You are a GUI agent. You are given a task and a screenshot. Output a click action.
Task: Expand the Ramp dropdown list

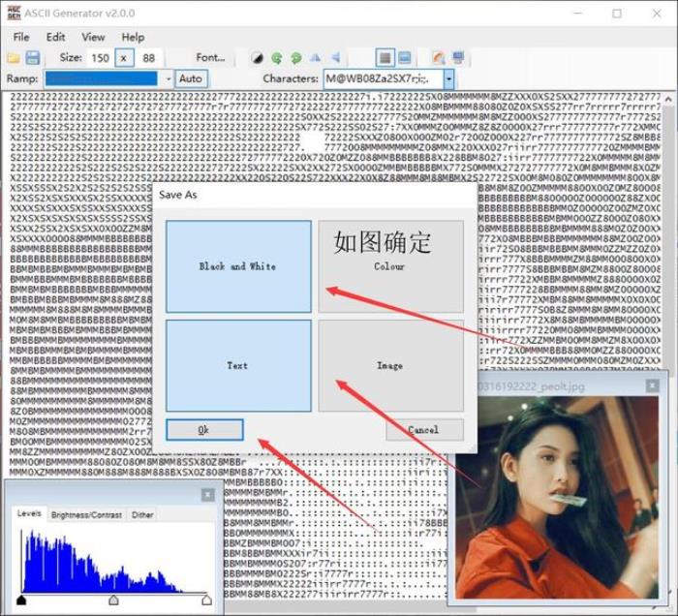click(x=168, y=78)
